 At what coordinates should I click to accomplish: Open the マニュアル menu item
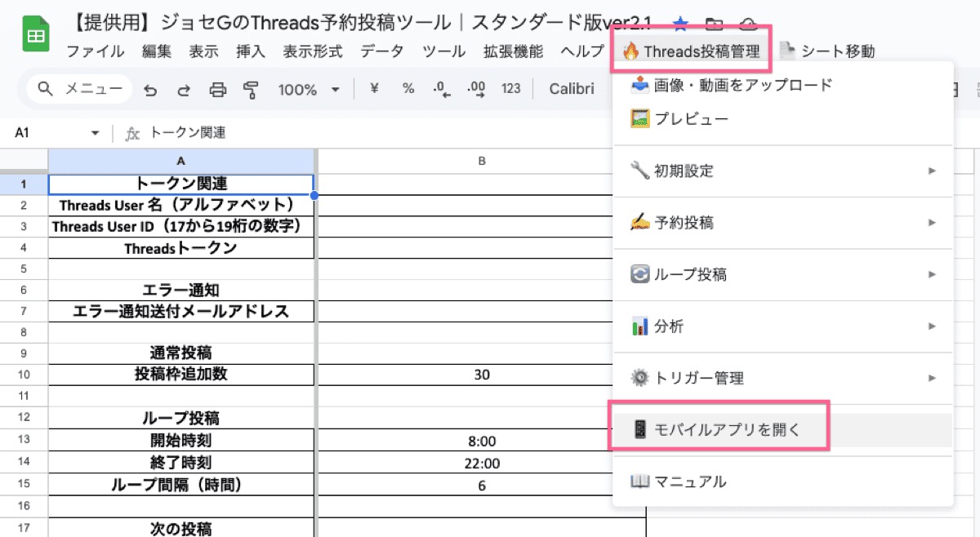point(783,482)
